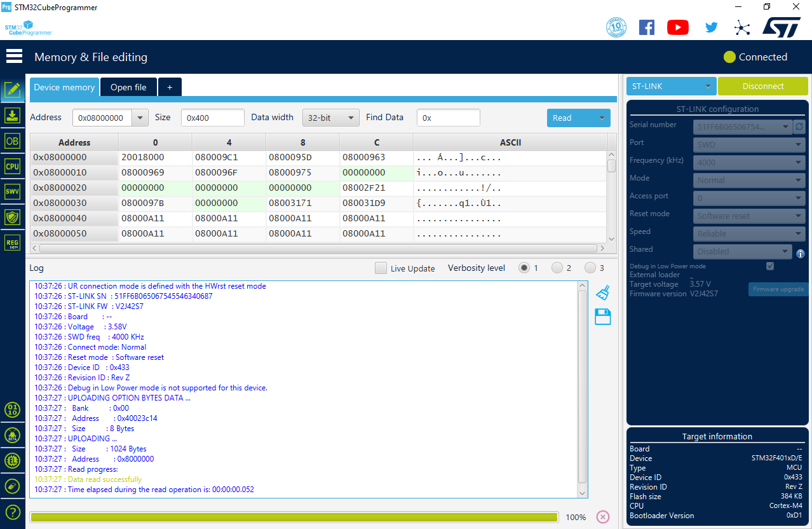Open the hamburger menu icon
Image resolution: width=812 pixels, height=529 pixels.
pos(14,57)
